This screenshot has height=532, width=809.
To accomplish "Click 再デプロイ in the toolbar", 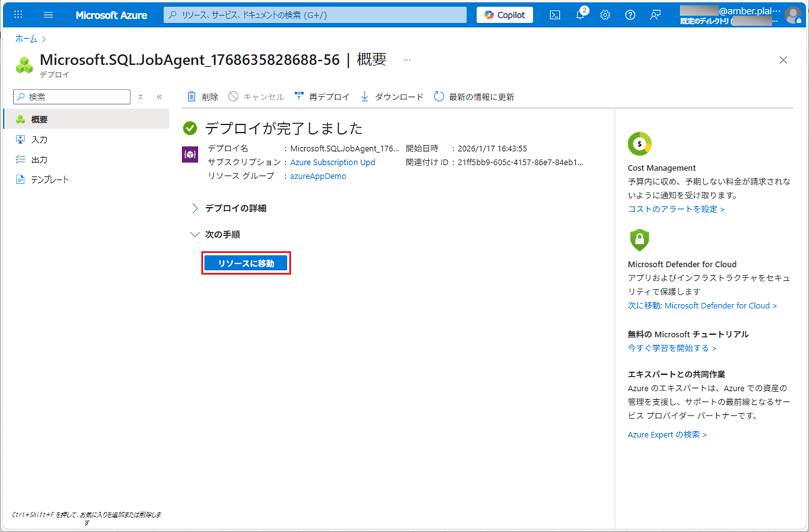I will 322,96.
